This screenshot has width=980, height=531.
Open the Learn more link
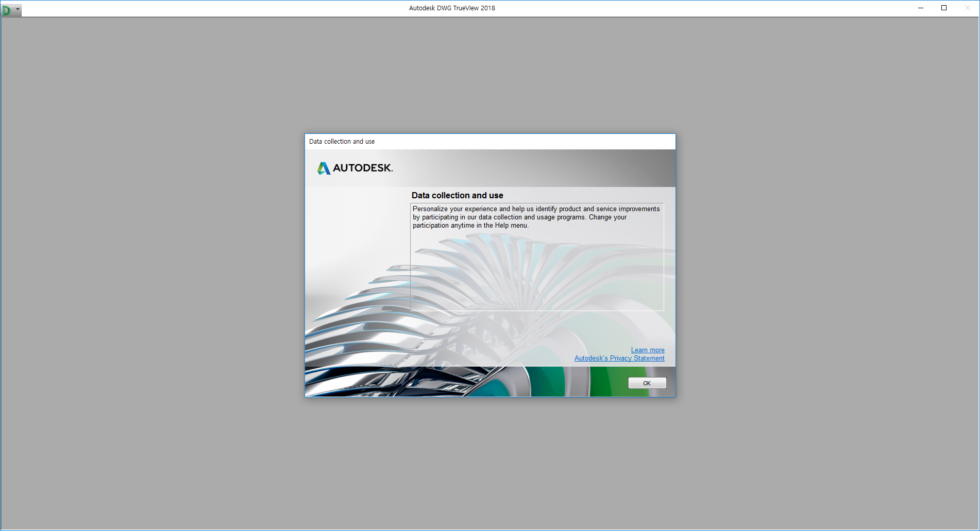648,350
